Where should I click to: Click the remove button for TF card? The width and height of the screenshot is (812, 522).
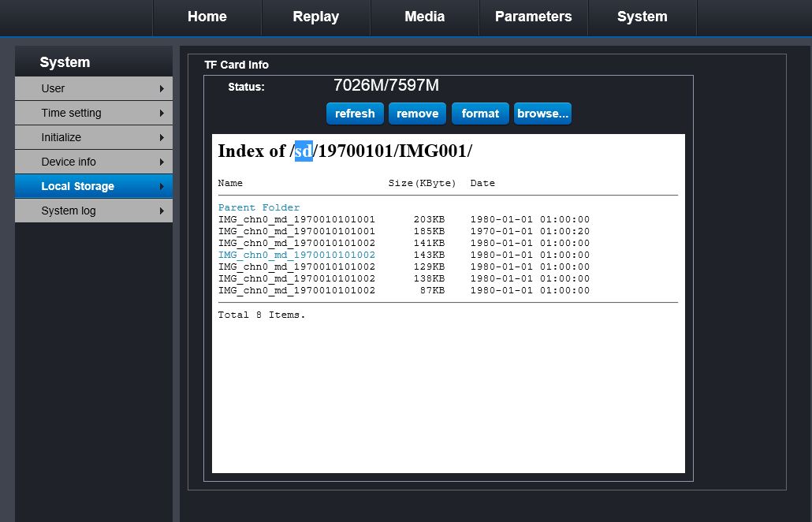tap(417, 114)
